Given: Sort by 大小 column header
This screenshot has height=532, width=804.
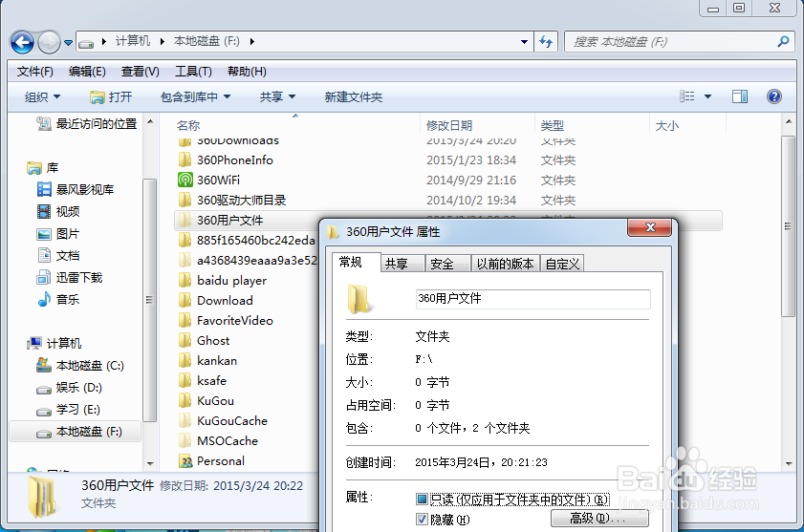Looking at the screenshot, I should (x=667, y=125).
